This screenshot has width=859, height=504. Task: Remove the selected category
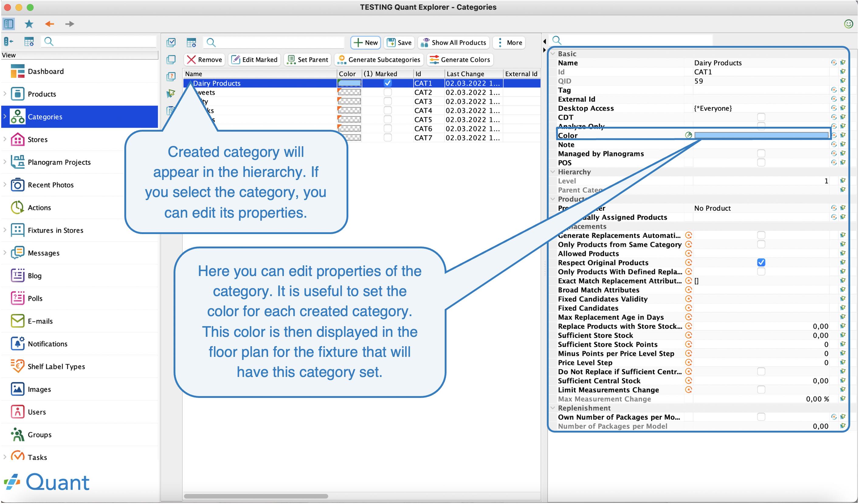click(x=204, y=60)
